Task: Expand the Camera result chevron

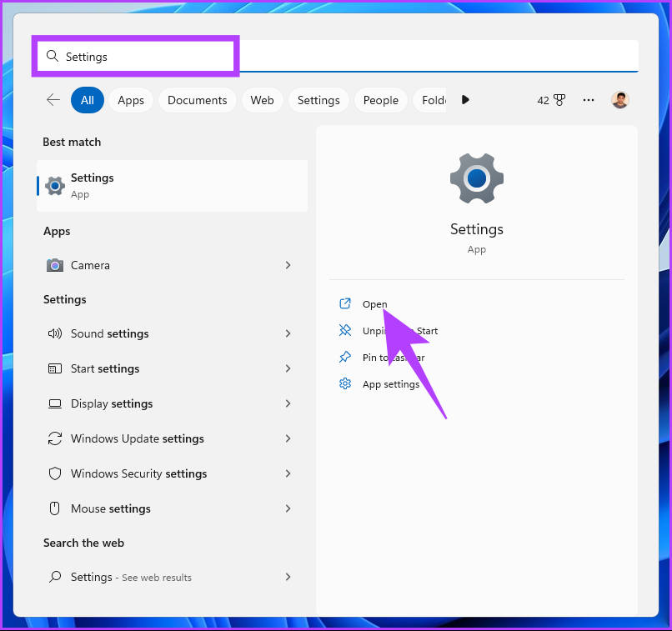Action: click(288, 265)
